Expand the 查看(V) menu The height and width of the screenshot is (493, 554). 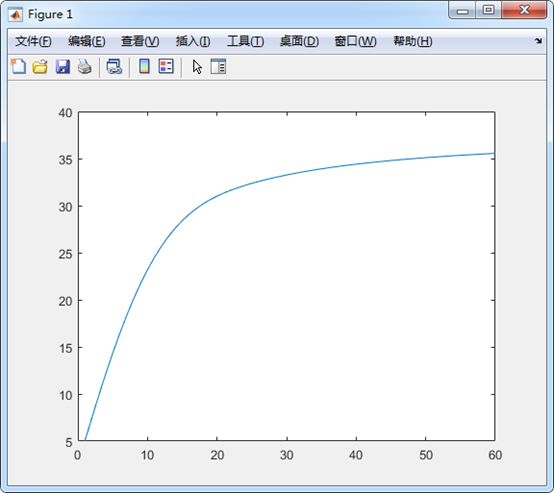tap(140, 41)
